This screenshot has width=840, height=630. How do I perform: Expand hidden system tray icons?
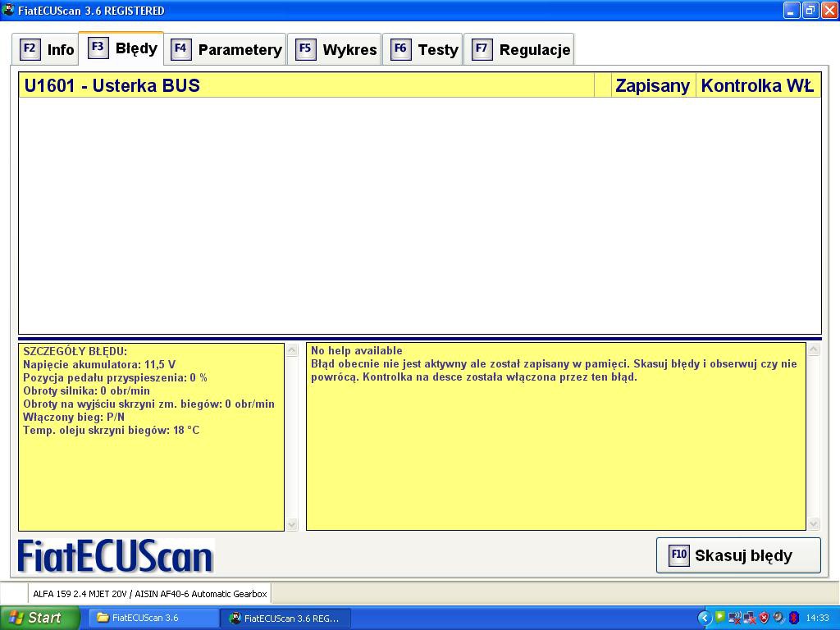point(705,619)
